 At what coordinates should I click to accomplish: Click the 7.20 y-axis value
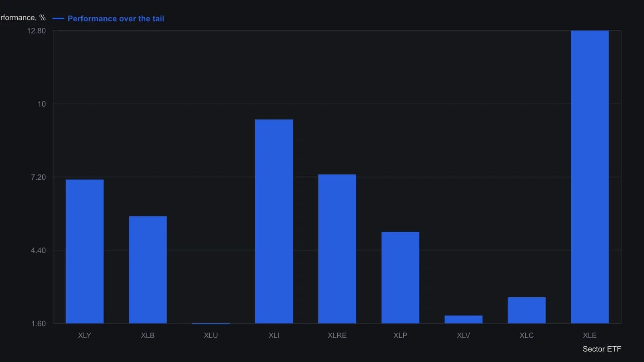[x=38, y=177]
